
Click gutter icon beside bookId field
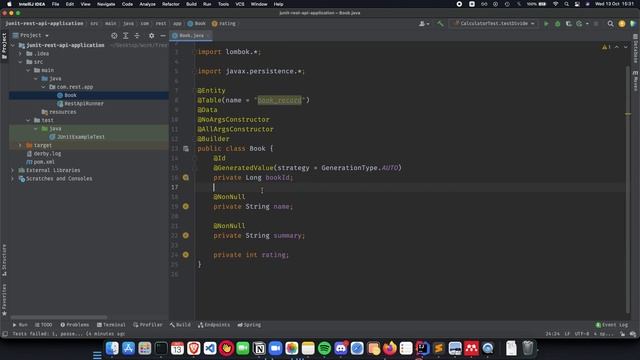pos(186,178)
